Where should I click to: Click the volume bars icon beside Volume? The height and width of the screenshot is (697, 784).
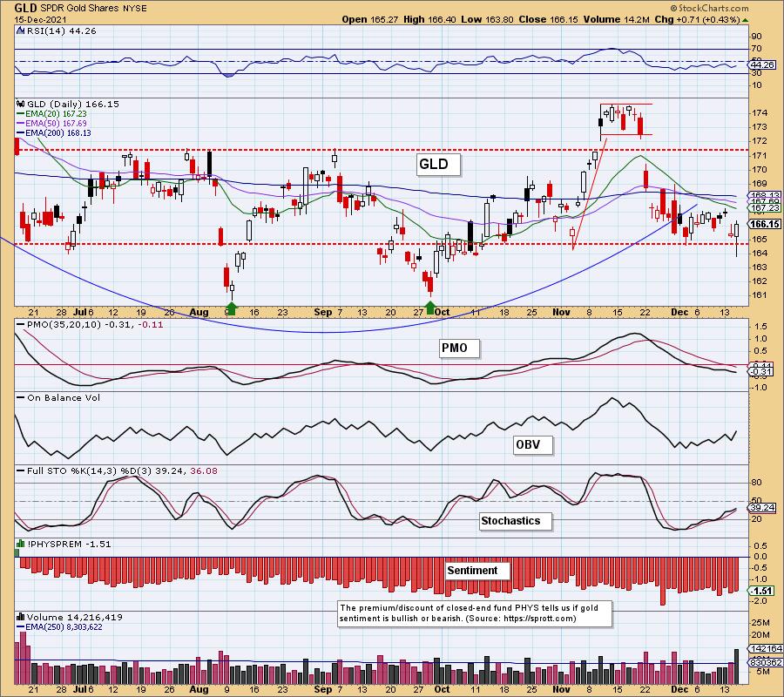pos(21,618)
